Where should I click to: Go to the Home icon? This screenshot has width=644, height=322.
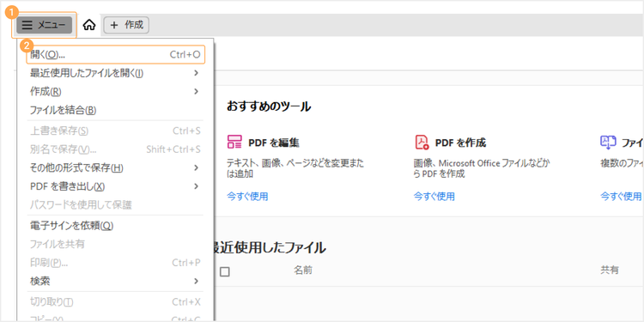coord(89,25)
